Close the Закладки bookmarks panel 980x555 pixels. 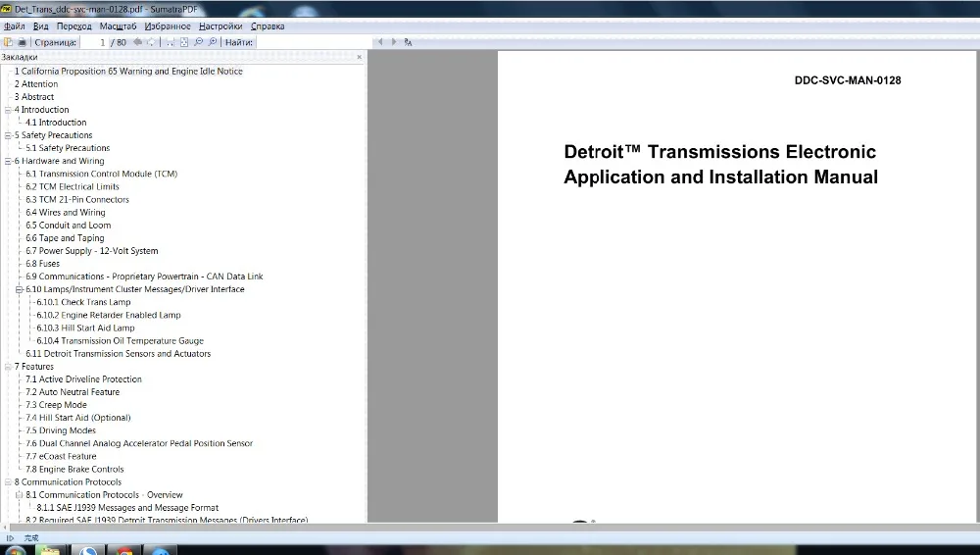point(360,57)
